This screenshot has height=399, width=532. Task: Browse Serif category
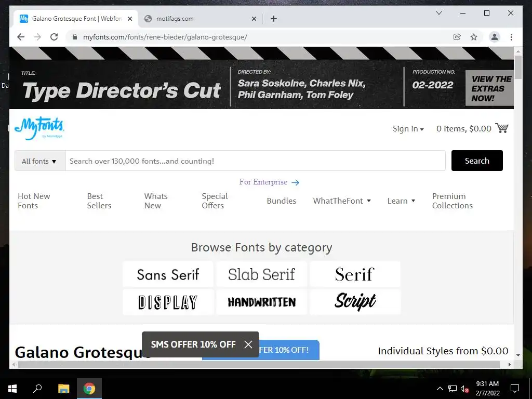355,274
